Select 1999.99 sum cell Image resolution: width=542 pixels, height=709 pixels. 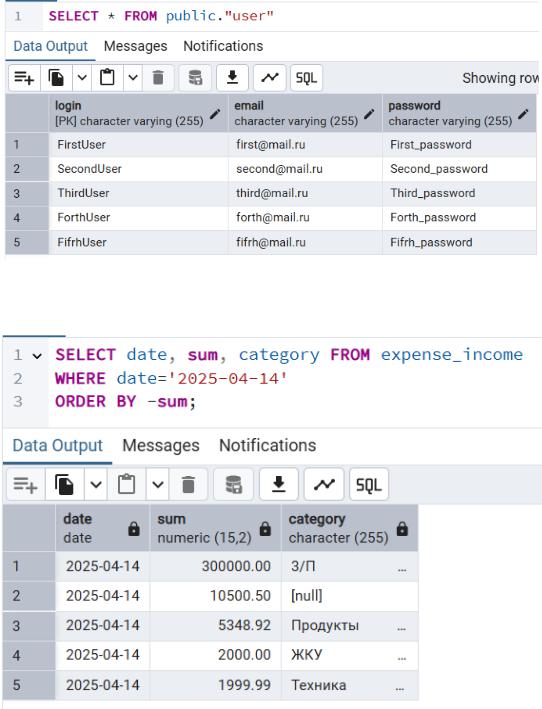[215, 685]
